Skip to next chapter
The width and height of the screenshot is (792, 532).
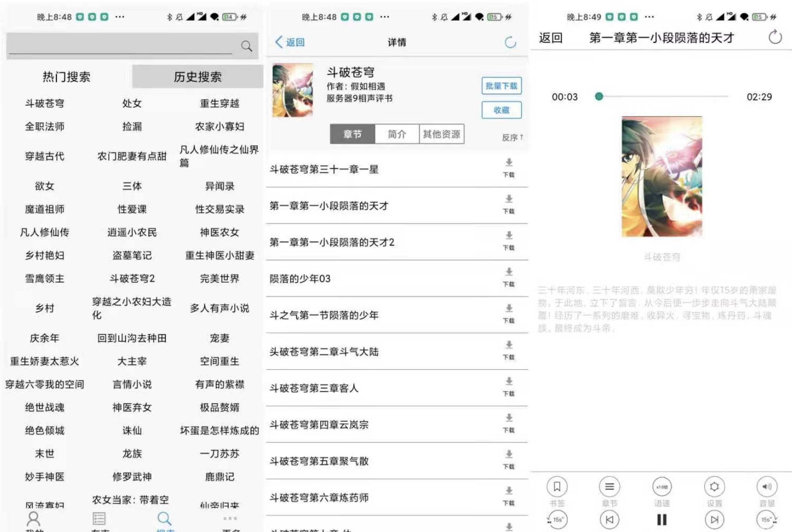[714, 519]
